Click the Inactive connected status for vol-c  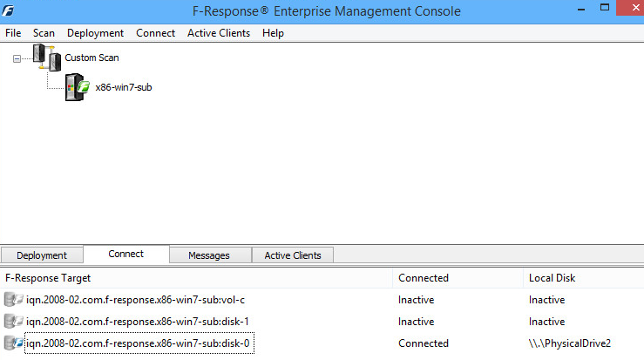coord(416,300)
